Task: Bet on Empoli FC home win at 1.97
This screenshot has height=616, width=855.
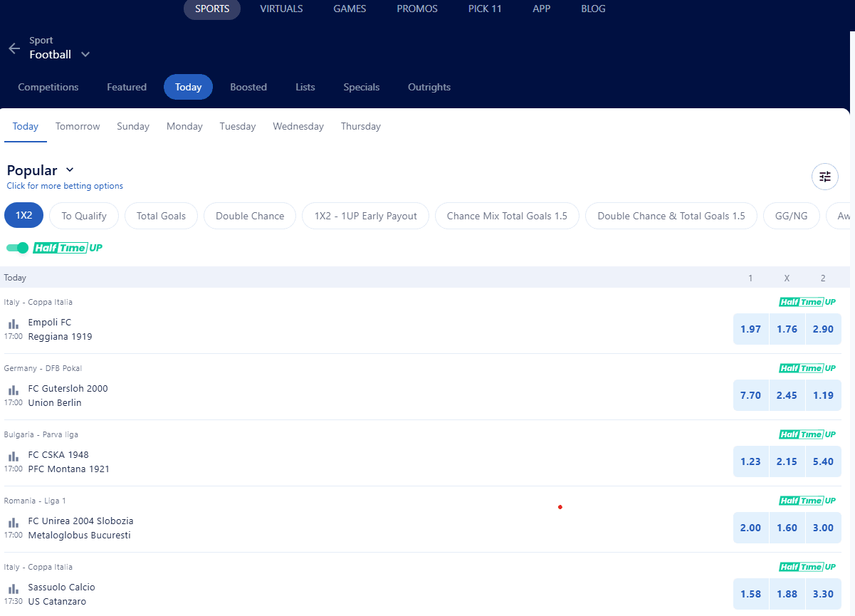Action: click(751, 329)
